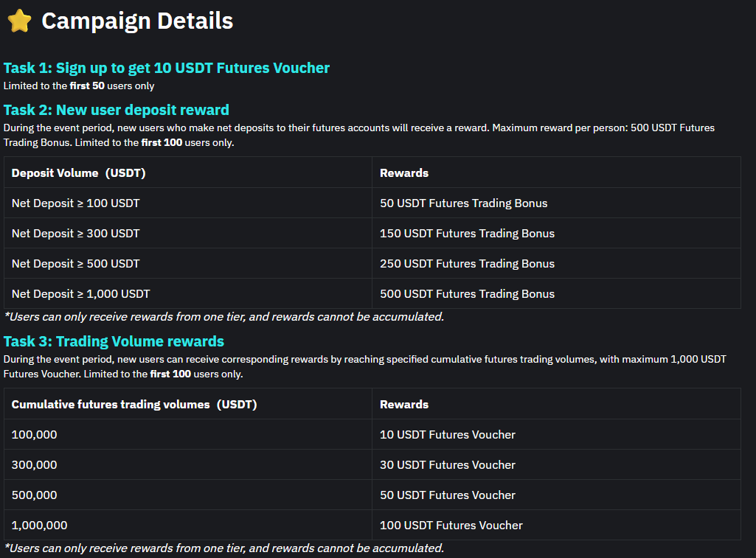
Task: Click the tier accumulation disclaimer under deposit table
Action: pos(227,316)
